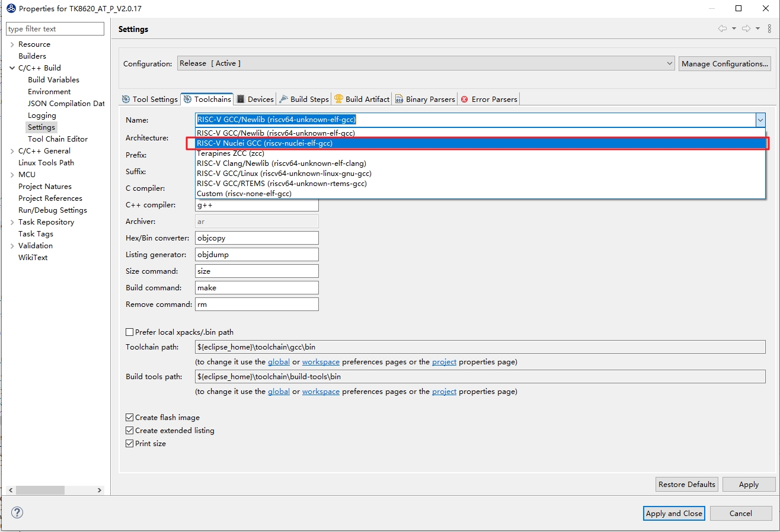780x532 pixels.
Task: Open Project Natures page
Action: 45,187
